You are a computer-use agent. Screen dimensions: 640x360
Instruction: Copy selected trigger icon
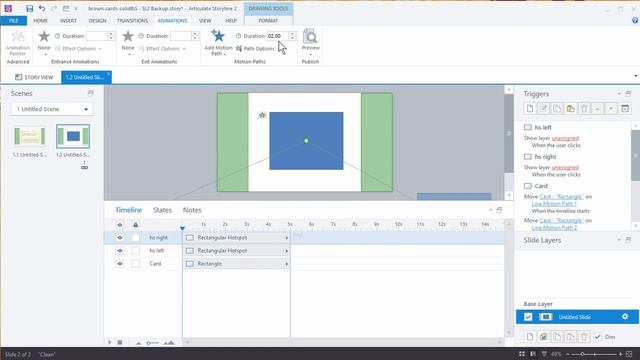click(557, 109)
